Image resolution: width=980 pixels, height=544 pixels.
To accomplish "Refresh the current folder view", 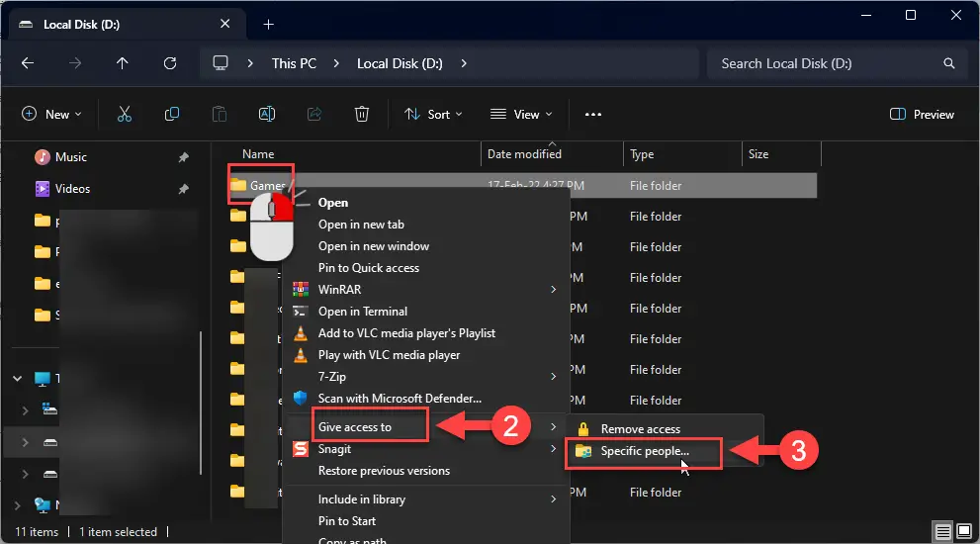I will point(170,63).
